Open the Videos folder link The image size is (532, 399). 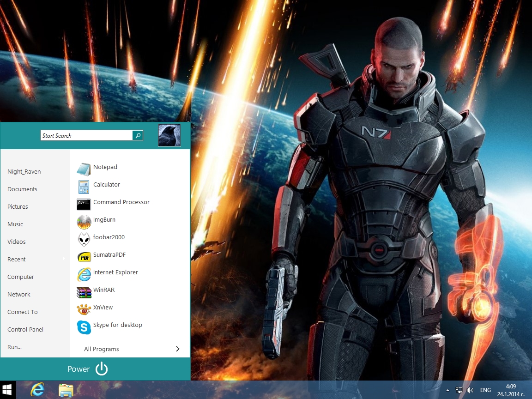pyautogui.click(x=17, y=242)
